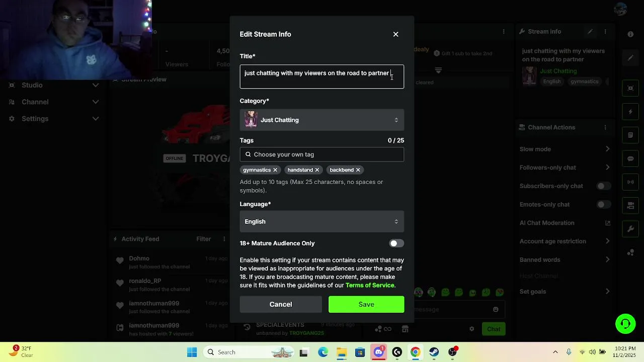
Task: Remove the gymnastics tag
Action: point(275,170)
